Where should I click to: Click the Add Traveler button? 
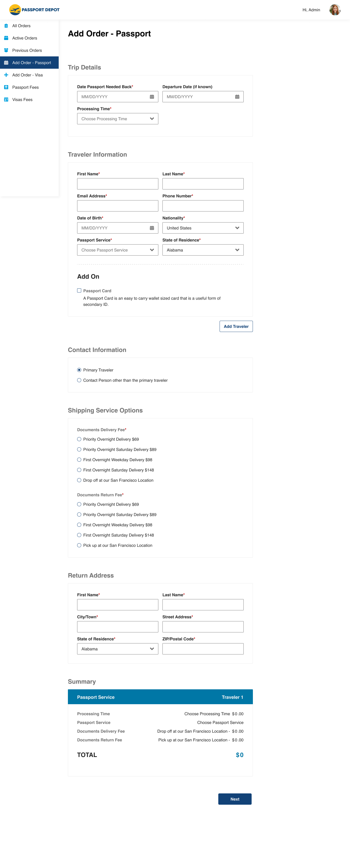click(236, 326)
